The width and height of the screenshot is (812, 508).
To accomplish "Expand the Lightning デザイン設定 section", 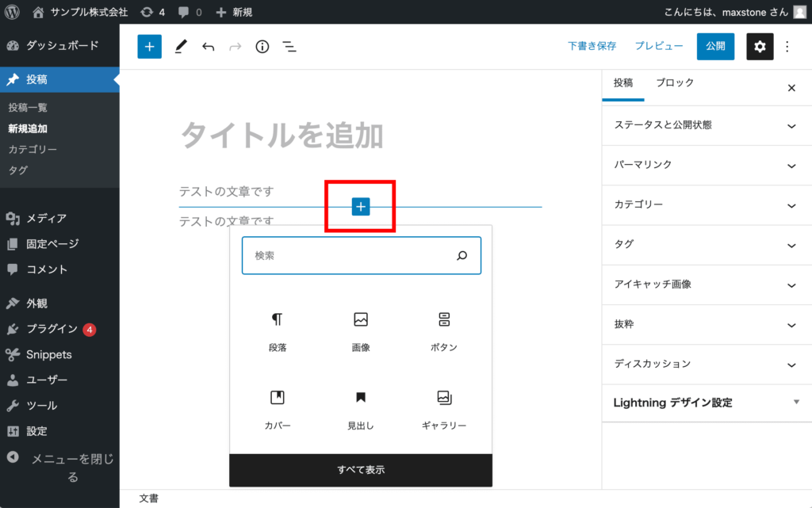I will 706,403.
